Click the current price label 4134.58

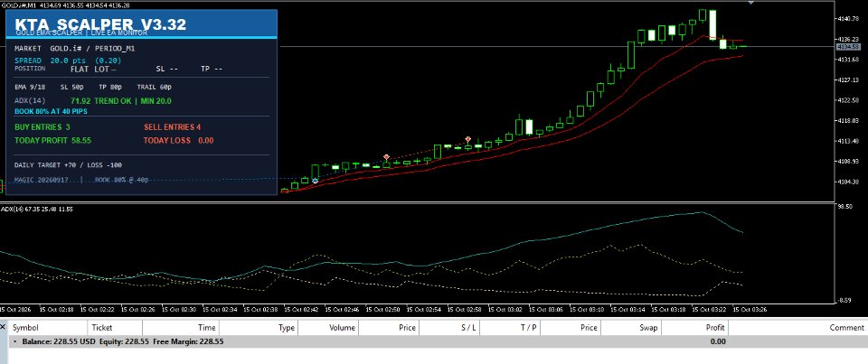click(849, 47)
